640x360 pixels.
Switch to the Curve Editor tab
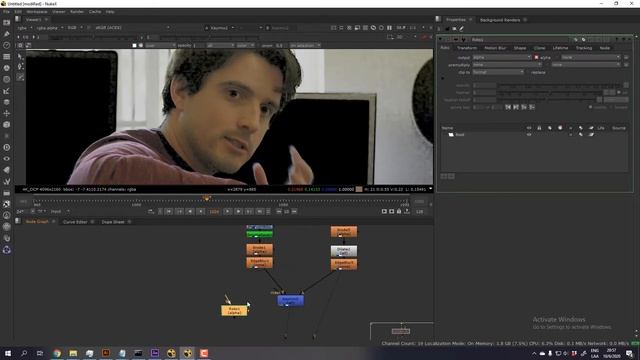75,222
